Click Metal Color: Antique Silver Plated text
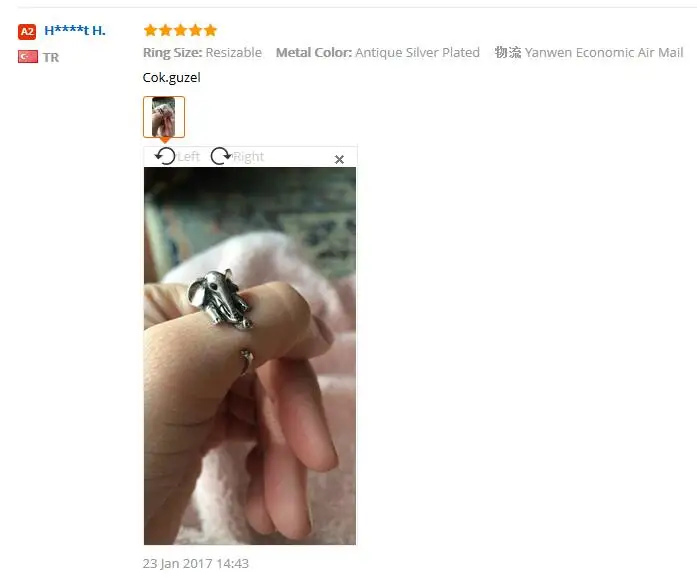The image size is (697, 586). tap(378, 52)
